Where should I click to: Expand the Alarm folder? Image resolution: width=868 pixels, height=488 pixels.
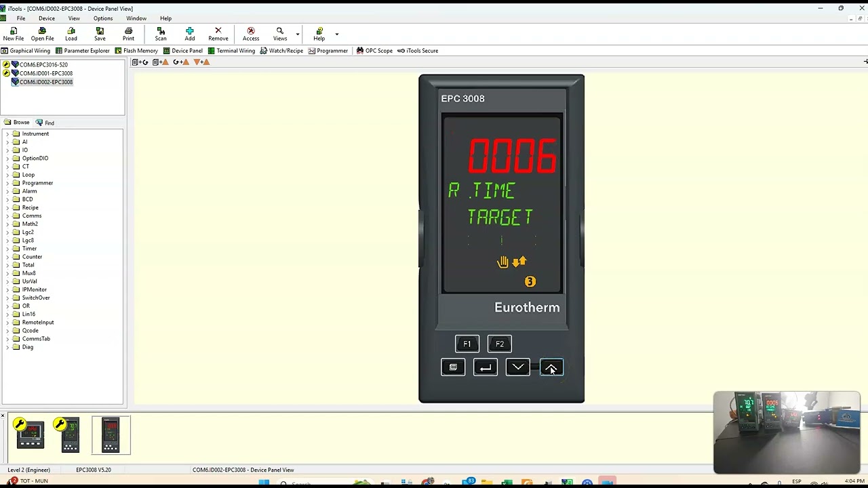point(7,191)
